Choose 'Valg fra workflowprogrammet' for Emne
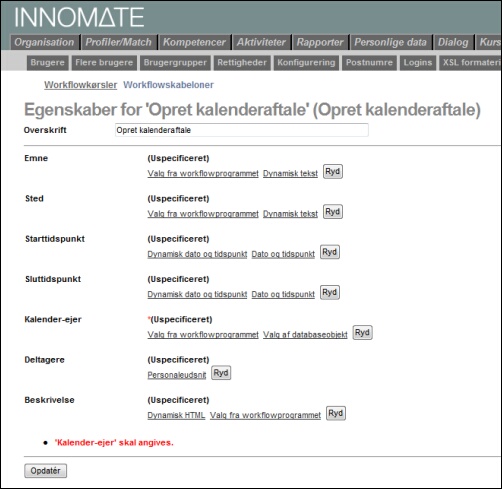 pyautogui.click(x=203, y=173)
